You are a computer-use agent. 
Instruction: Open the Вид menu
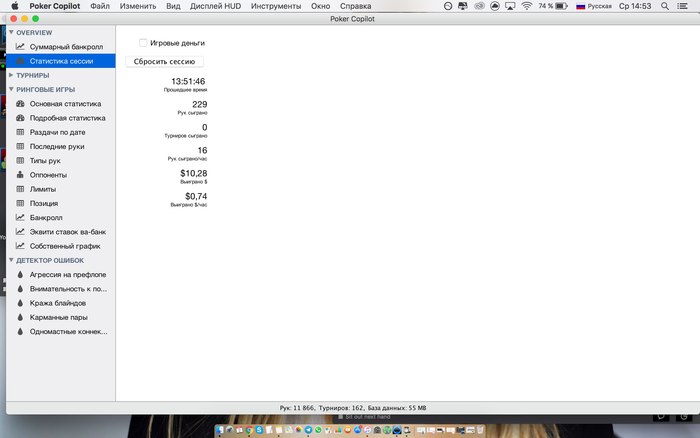click(x=173, y=6)
